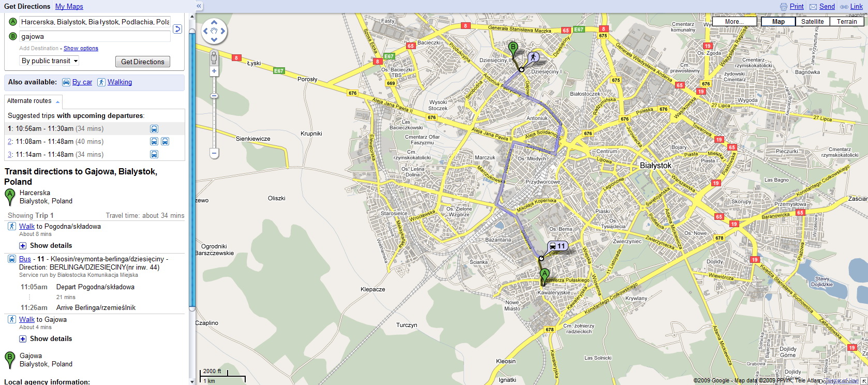Open the My Maps tab
This screenshot has width=868, height=385.
pos(69,6)
